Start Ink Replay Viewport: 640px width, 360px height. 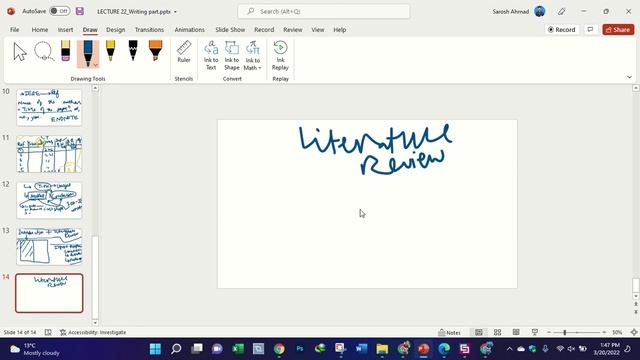point(280,56)
